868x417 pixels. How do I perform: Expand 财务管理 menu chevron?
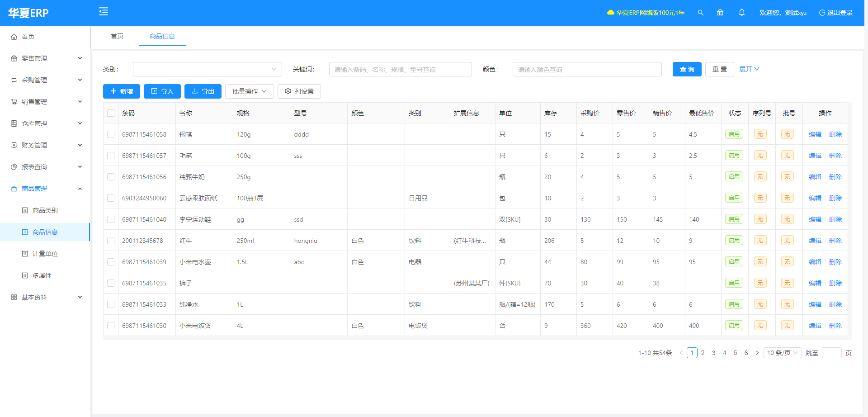(80, 145)
